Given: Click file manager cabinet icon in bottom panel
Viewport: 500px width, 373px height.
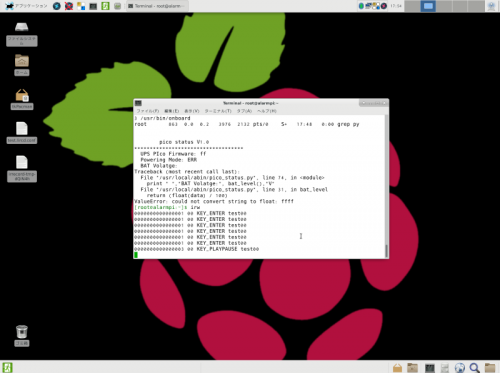Looking at the screenshot, I should 445,368.
